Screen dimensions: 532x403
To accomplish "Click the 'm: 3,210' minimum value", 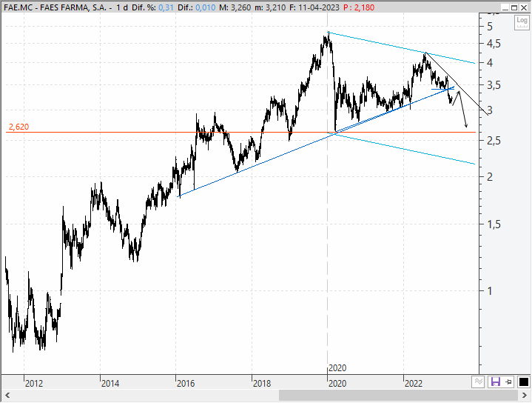I will coord(270,7).
